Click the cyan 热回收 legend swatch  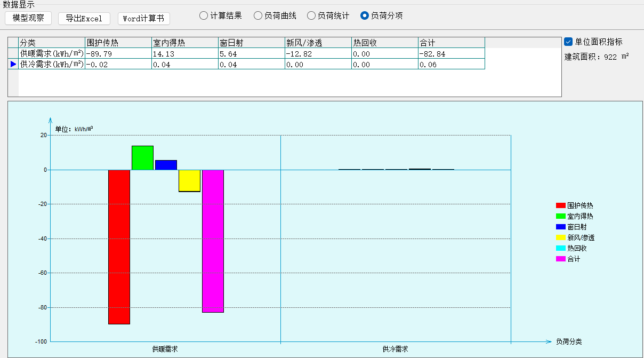point(560,248)
